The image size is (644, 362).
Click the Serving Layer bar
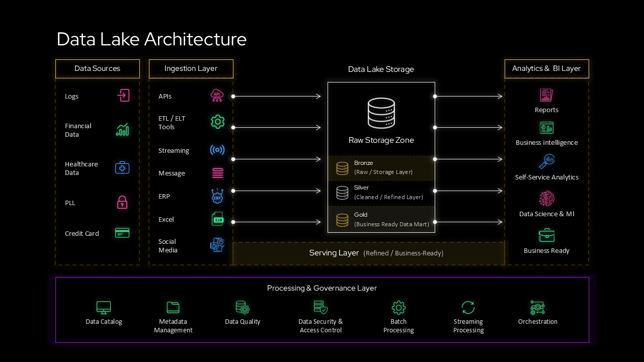(x=368, y=253)
